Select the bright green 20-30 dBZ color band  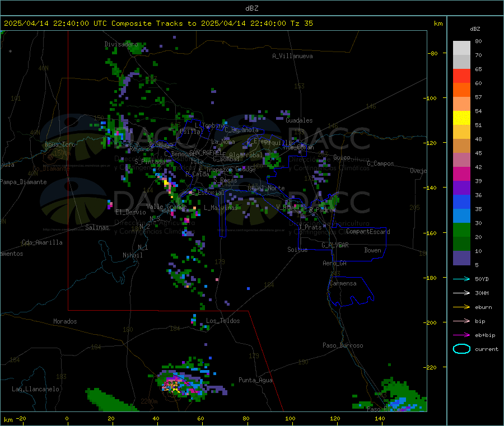461,230
